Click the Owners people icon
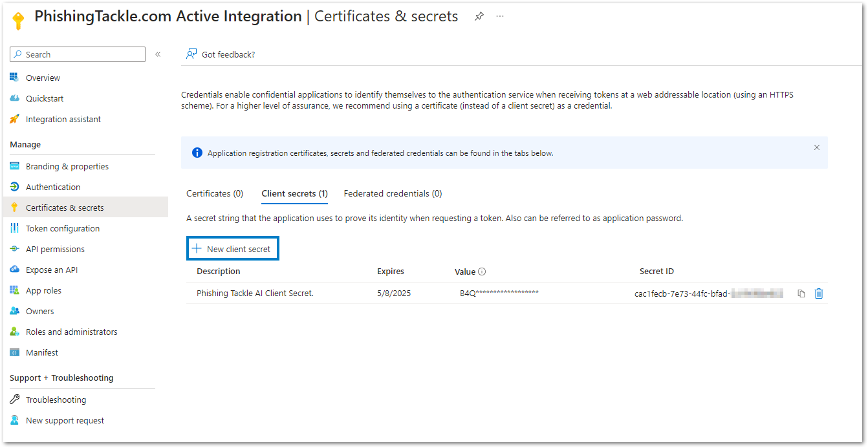This screenshot has height=448, width=868. coord(14,311)
